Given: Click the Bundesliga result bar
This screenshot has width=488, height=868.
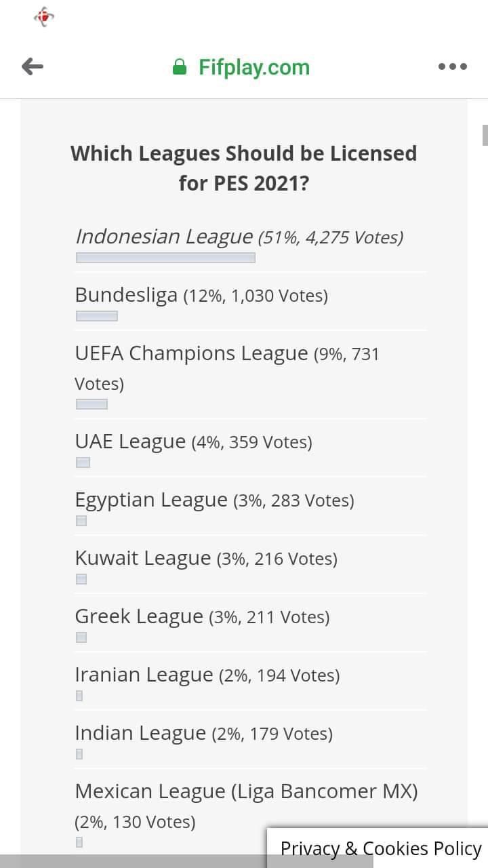Looking at the screenshot, I should (96, 316).
